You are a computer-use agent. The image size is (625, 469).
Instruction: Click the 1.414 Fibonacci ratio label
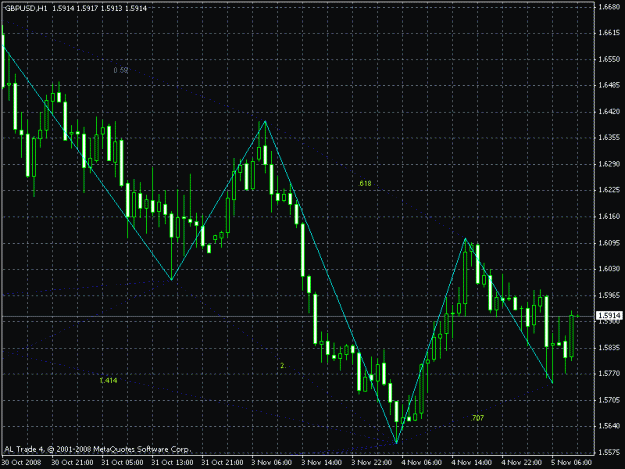coord(108,381)
